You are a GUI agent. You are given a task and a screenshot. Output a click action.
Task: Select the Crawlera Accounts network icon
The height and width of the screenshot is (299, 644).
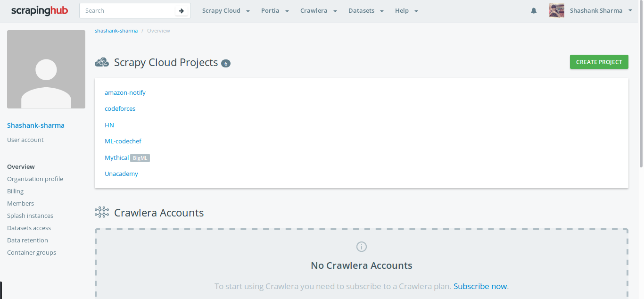(x=102, y=213)
